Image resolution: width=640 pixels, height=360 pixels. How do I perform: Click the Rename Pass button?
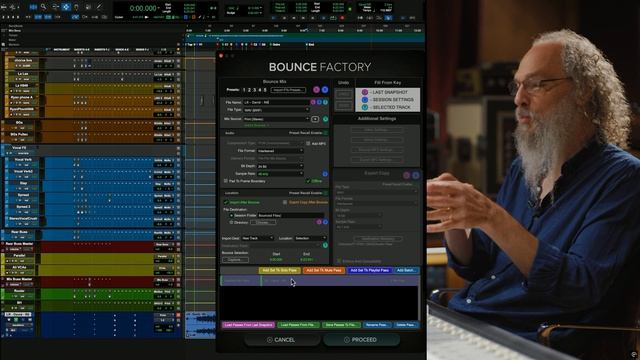click(377, 325)
